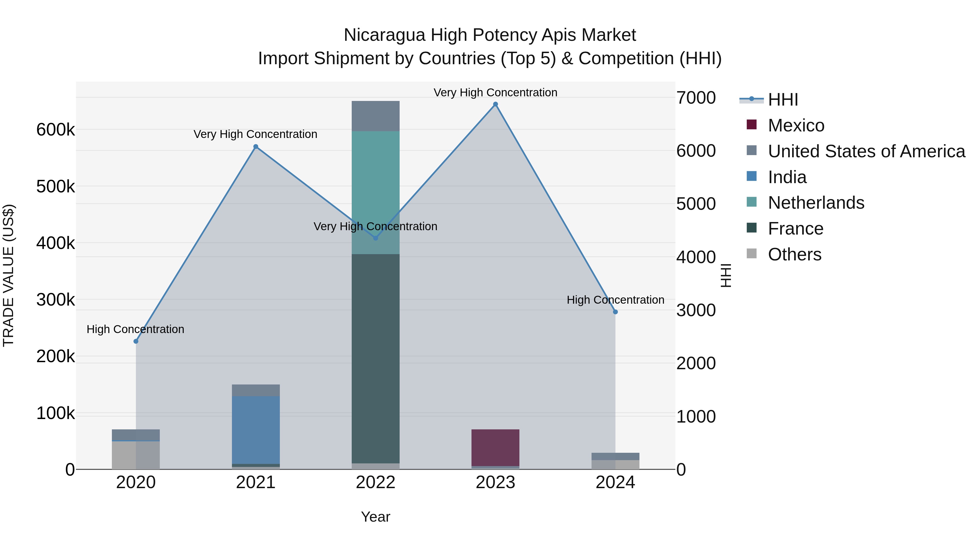980x551 pixels.
Task: Click the USA segment in 2024 bar
Action: tap(615, 456)
